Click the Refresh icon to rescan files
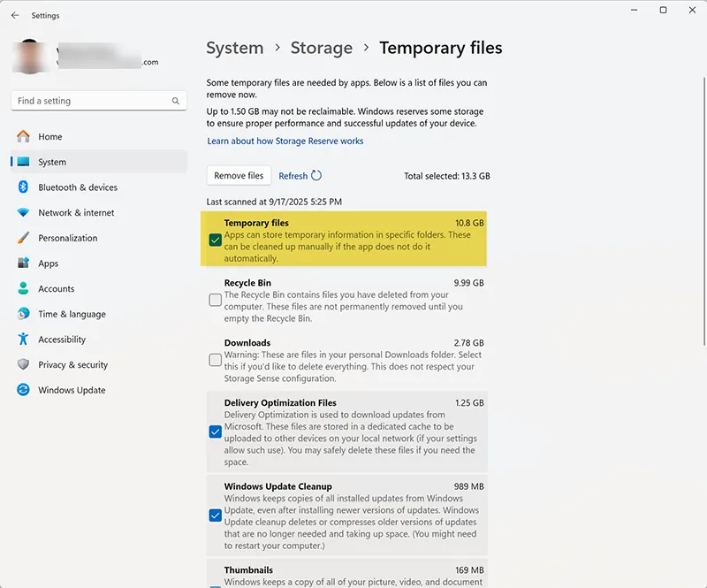Viewport: 707px width, 588px height. click(315, 175)
